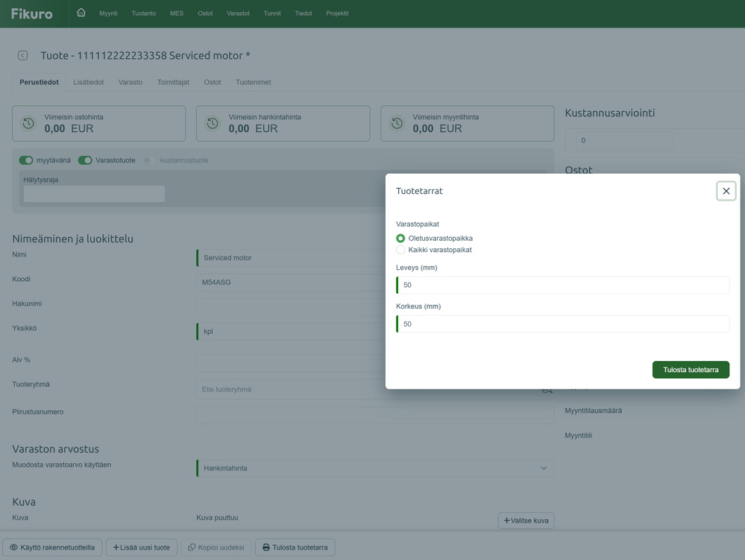Screen dimensions: 745x560
Task: Click the search icon in Tuoteryhmä field
Action: (x=547, y=390)
